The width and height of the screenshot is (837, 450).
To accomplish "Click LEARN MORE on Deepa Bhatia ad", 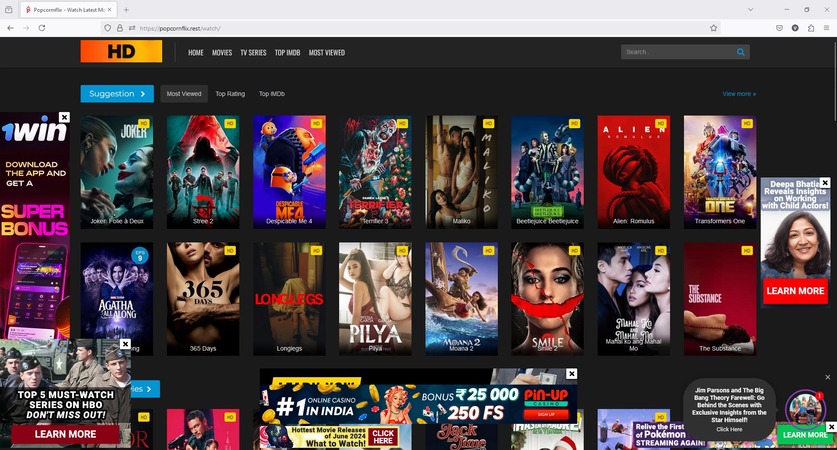I will [795, 291].
